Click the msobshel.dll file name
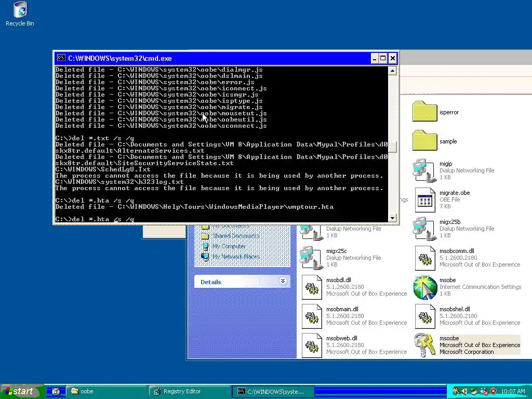 [455, 309]
